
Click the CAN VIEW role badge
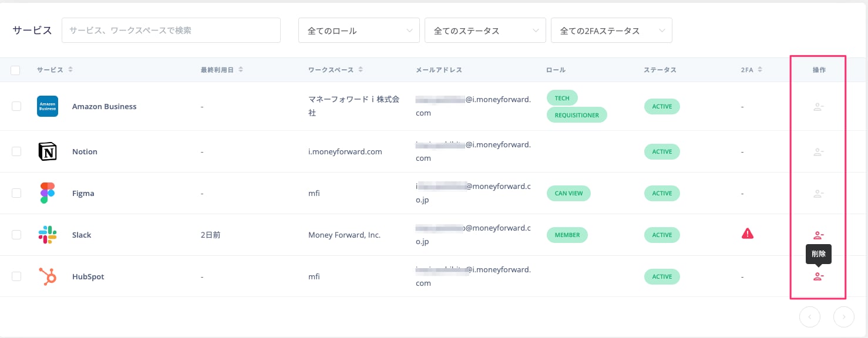coord(568,193)
